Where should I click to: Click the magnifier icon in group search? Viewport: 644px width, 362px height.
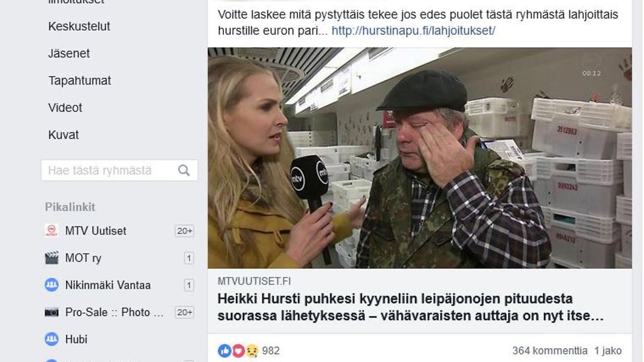[184, 170]
